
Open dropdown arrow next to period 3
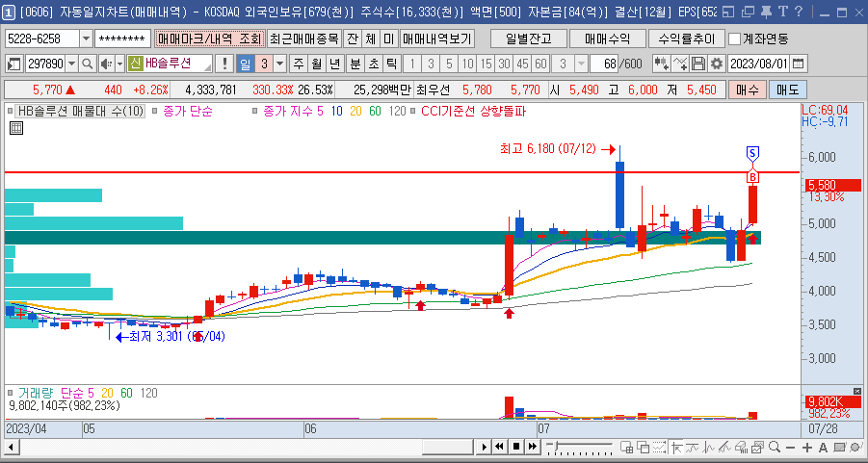(x=280, y=64)
